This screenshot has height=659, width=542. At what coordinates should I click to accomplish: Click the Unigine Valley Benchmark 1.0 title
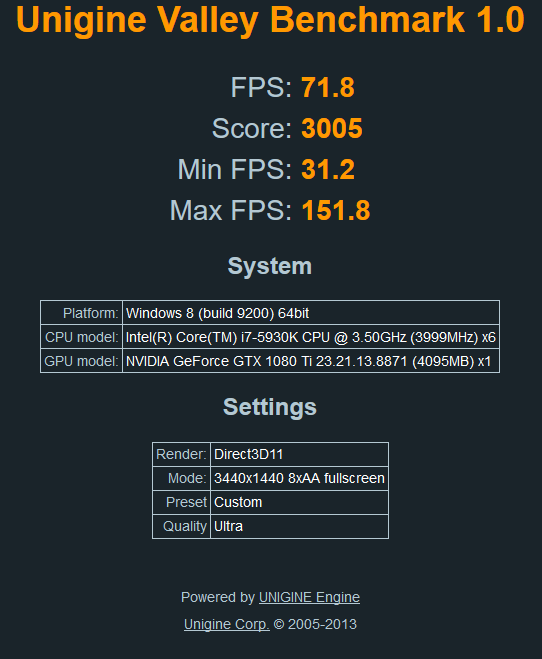click(271, 20)
